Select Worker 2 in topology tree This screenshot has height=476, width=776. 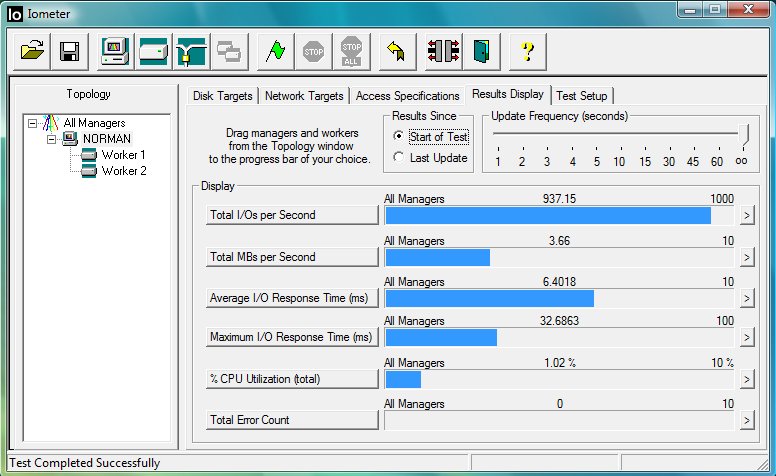124,171
